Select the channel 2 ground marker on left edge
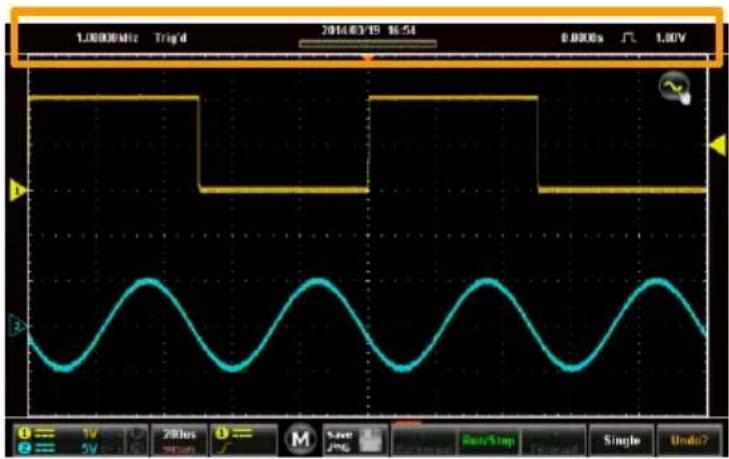 (x=17, y=326)
